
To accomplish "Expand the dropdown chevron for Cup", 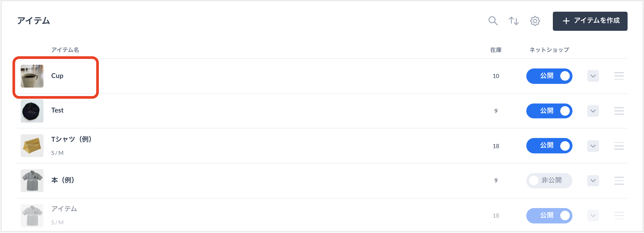I will point(593,76).
